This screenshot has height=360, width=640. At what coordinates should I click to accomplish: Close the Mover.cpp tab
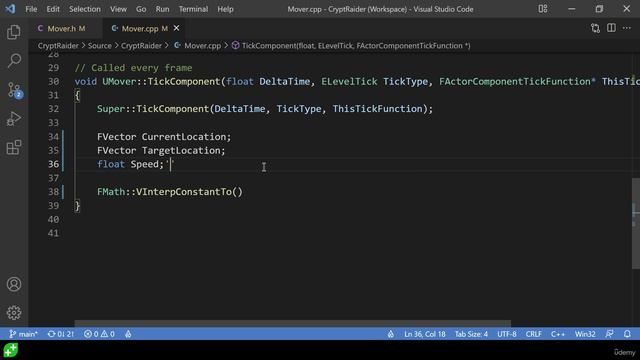(176, 28)
